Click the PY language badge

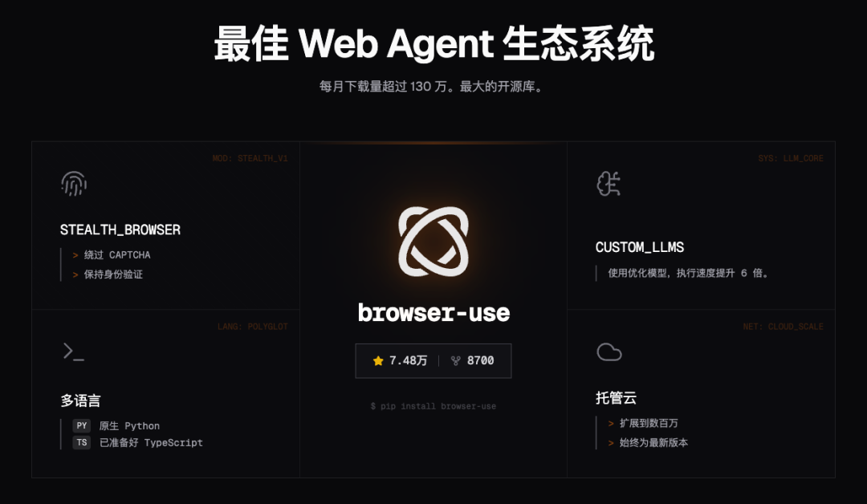coord(82,425)
